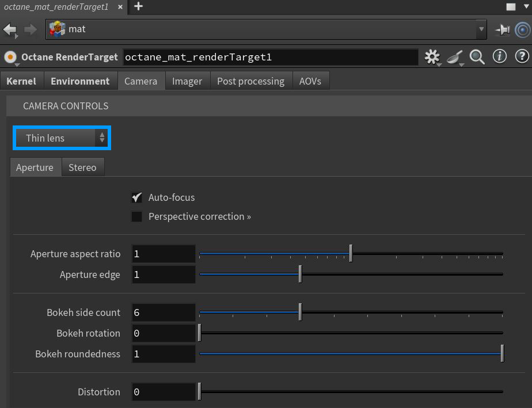Select the Stereo sub-tab

tap(82, 167)
